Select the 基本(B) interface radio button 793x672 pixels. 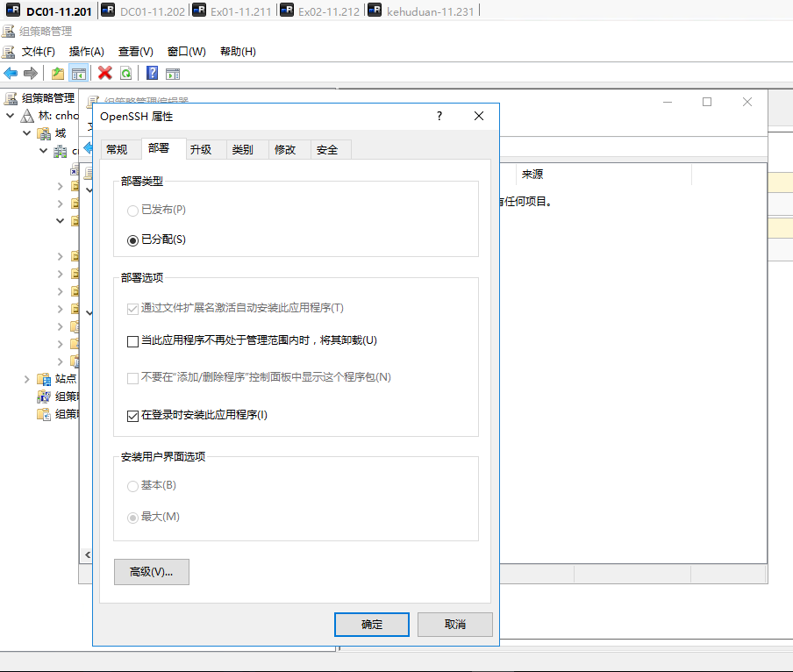132,486
